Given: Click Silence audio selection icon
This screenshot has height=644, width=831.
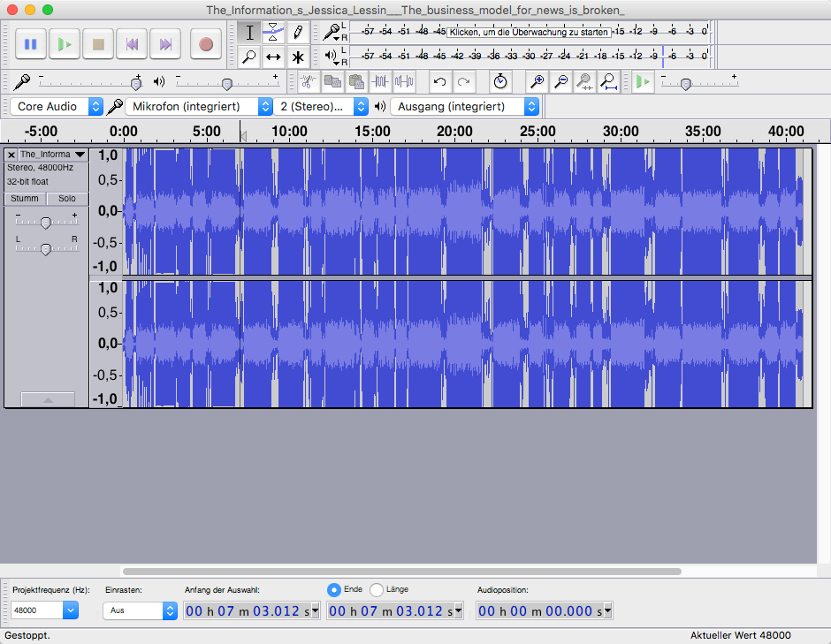Looking at the screenshot, I should coord(404,81).
